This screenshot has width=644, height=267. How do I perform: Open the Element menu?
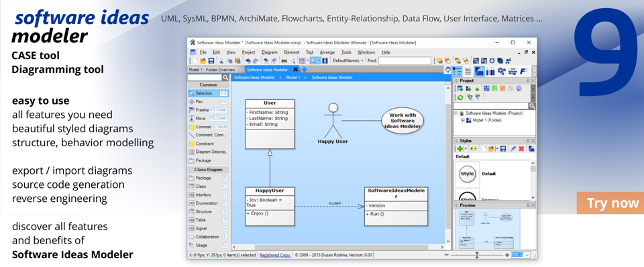click(x=292, y=52)
